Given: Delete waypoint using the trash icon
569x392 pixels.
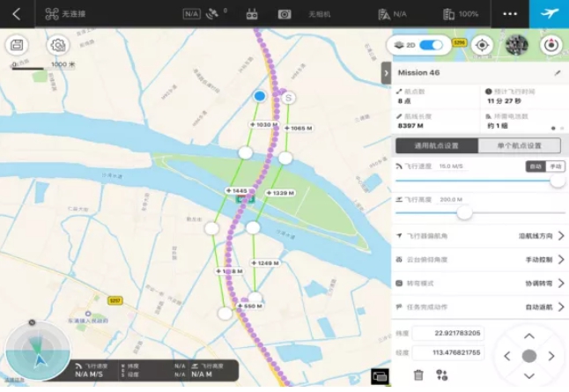Looking at the screenshot, I should point(418,374).
